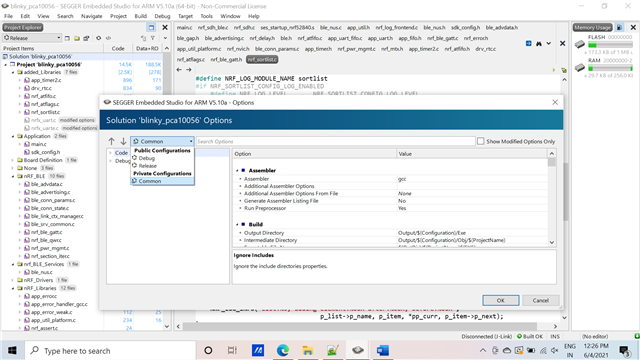The height and width of the screenshot is (360, 640).
Task: Click the editor navigate back arrow
Action: tap(179, 70)
